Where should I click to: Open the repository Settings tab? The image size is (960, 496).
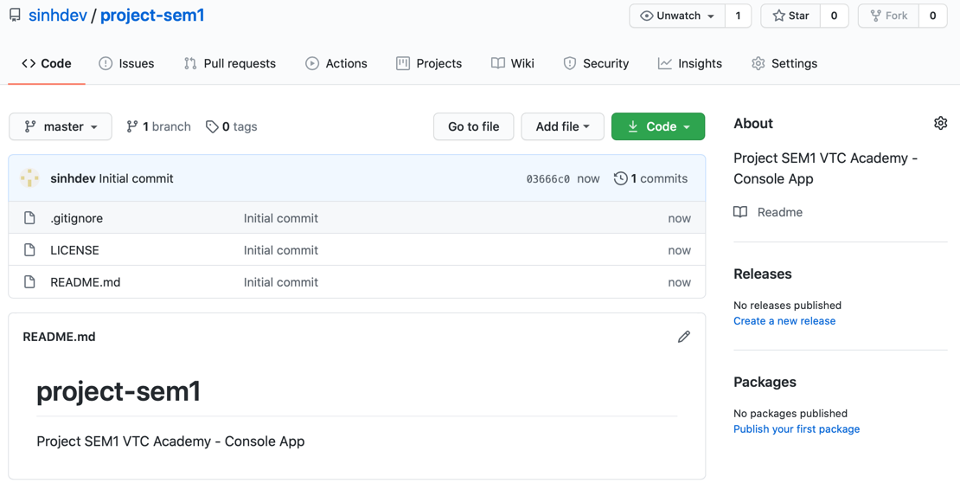(784, 64)
